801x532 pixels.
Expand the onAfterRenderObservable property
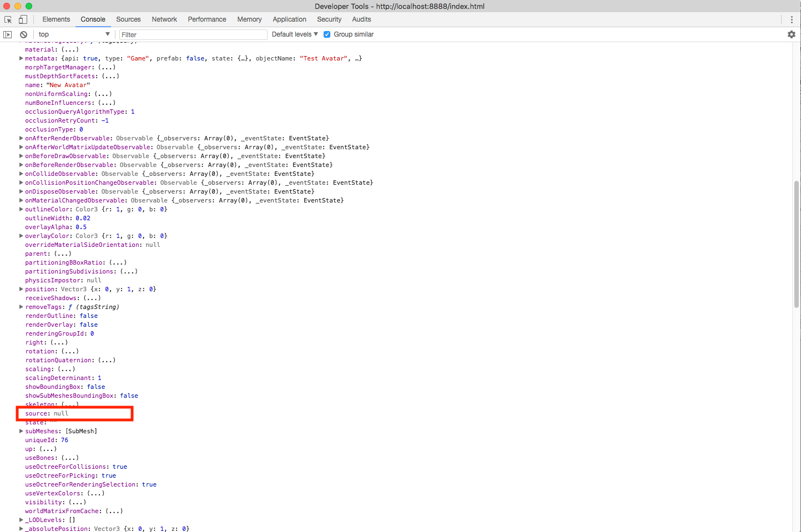(21, 138)
